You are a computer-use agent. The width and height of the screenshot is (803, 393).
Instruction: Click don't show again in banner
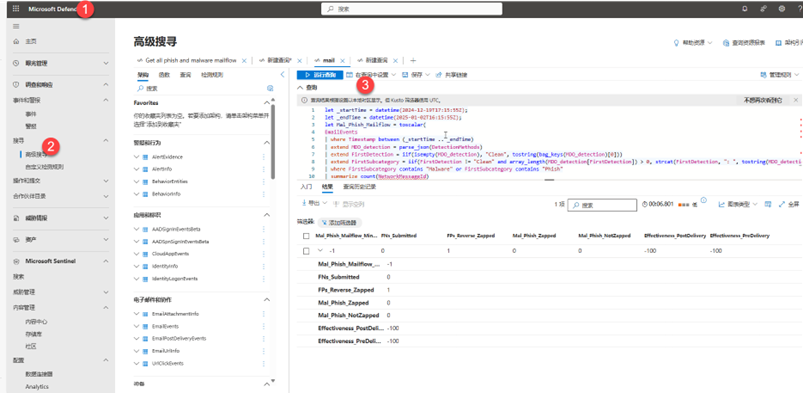pyautogui.click(x=763, y=100)
